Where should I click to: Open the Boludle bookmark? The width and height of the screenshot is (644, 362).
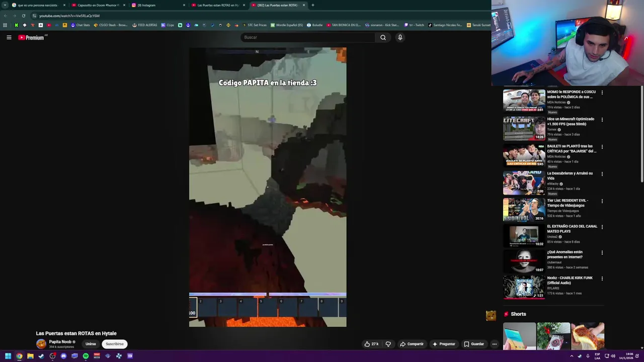pos(314,25)
